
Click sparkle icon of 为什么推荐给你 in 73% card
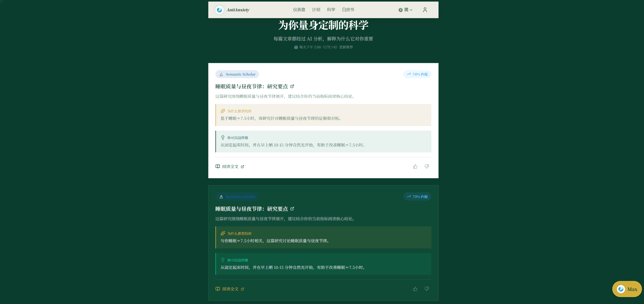click(x=223, y=233)
